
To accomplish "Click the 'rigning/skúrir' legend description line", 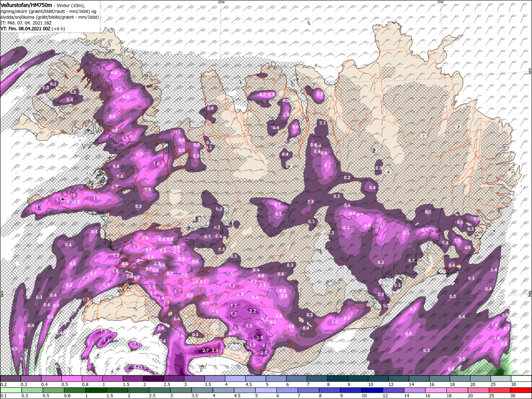I will [48, 11].
